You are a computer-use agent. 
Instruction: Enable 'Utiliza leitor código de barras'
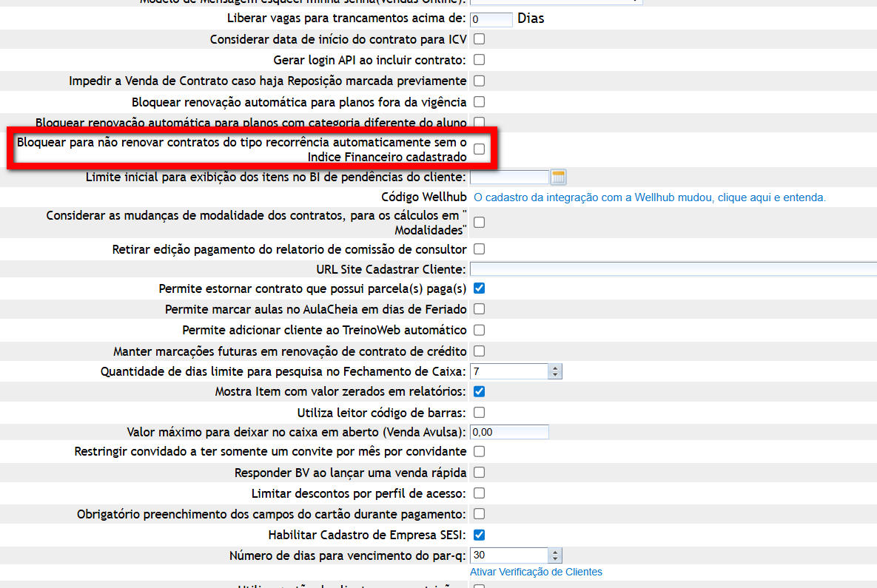click(479, 412)
